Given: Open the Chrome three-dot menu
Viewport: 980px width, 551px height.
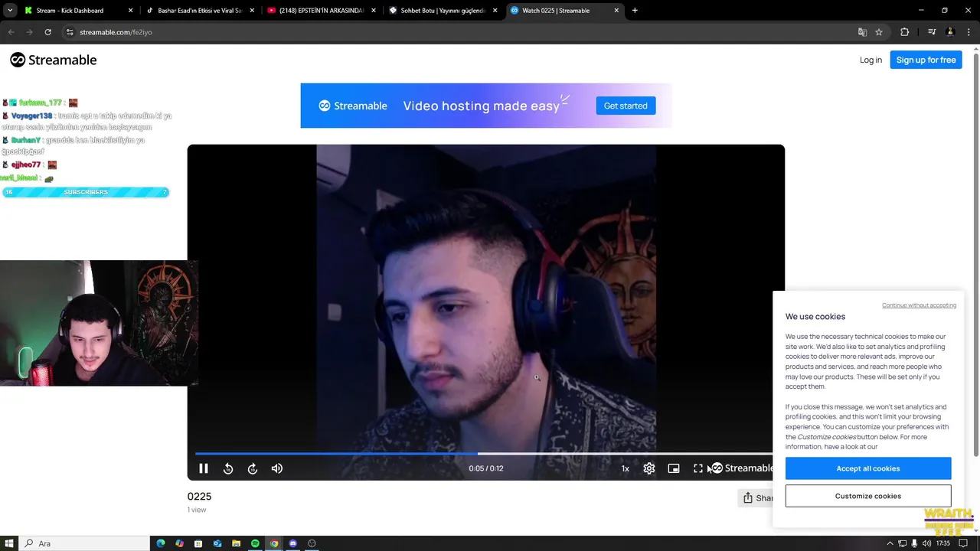Looking at the screenshot, I should click(x=969, y=32).
